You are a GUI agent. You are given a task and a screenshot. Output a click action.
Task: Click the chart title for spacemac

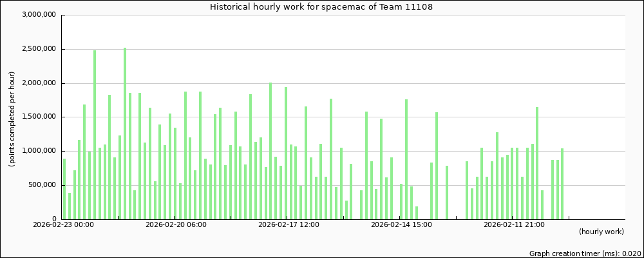[321, 7]
